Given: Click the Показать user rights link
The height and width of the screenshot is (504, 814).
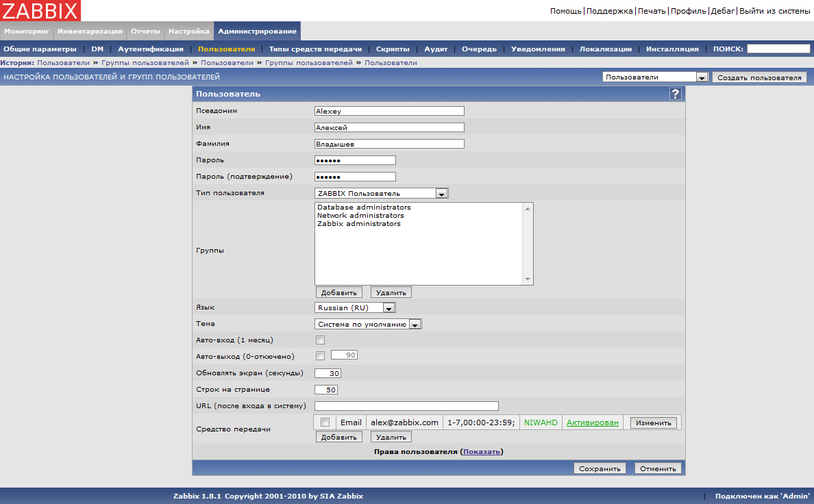Looking at the screenshot, I should (x=481, y=451).
